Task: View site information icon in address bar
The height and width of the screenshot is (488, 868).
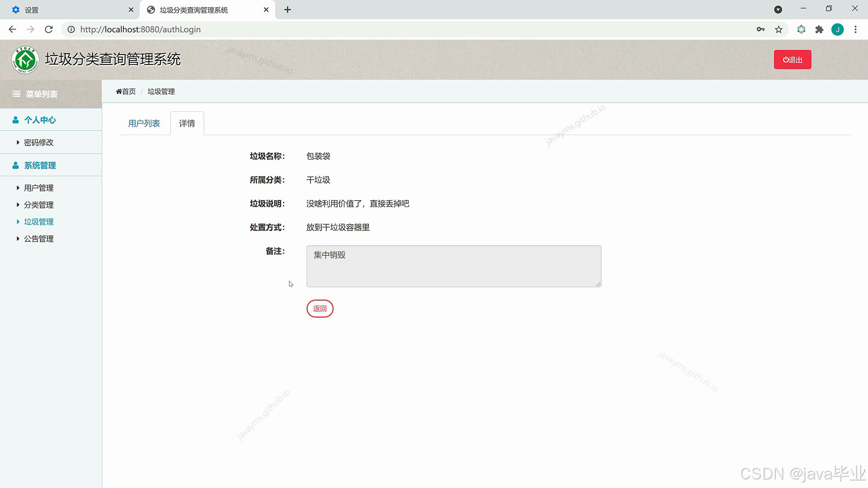Action: [71, 29]
